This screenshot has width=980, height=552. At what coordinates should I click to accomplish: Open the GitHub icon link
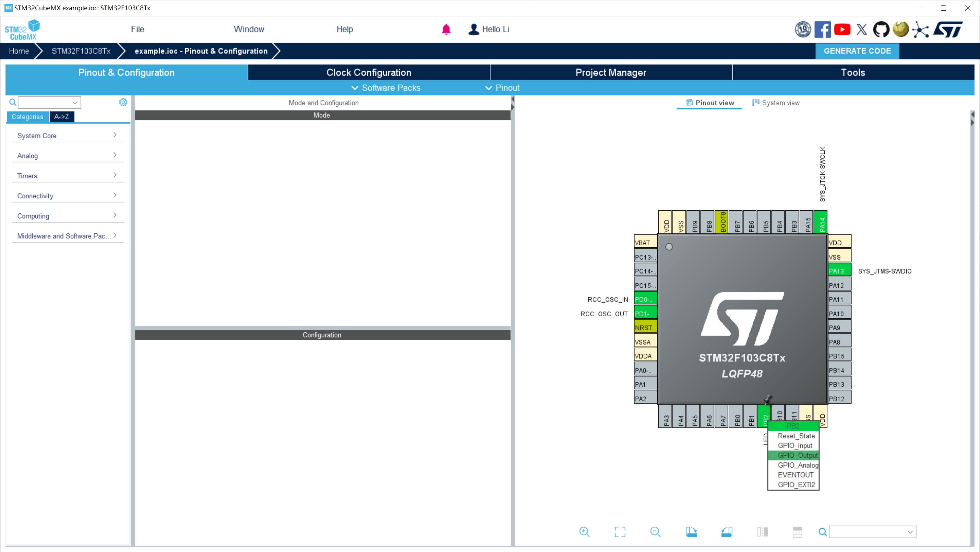(881, 29)
